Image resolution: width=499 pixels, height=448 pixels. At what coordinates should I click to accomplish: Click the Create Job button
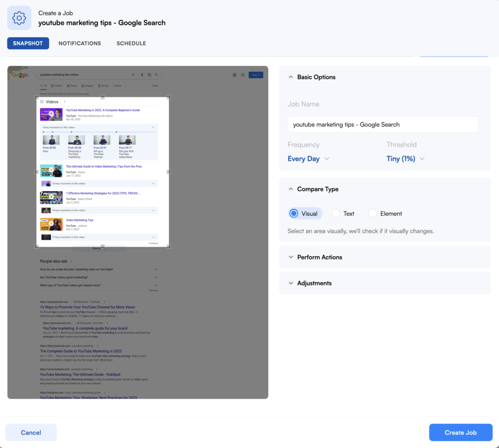(461, 432)
